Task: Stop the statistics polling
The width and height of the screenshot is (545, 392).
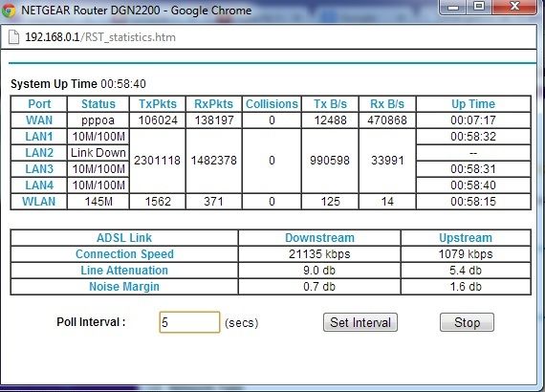Action: tap(467, 322)
